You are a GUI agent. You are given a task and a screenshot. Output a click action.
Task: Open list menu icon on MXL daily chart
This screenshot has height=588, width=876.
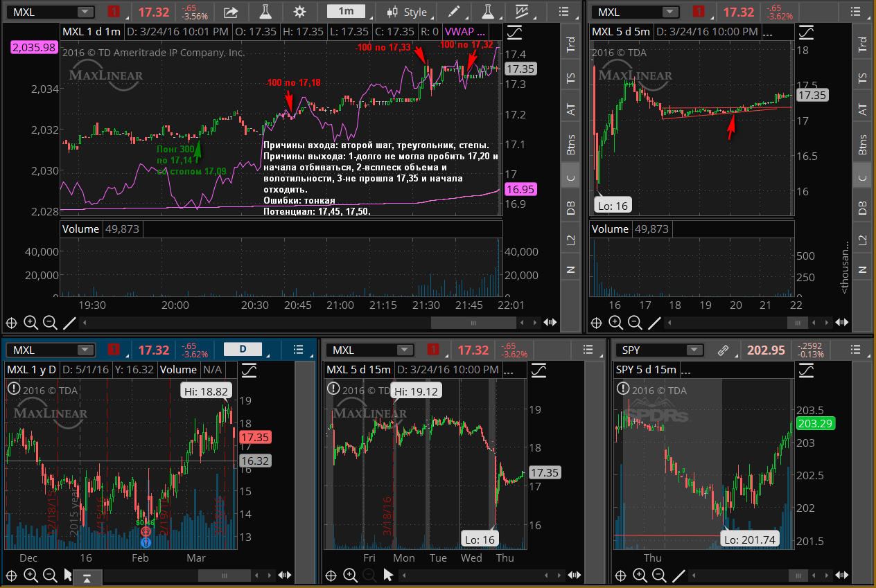pos(298,350)
